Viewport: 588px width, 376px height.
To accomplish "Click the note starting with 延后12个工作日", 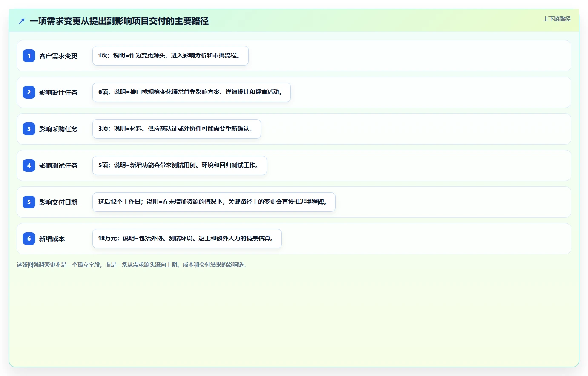I will click(x=214, y=202).
